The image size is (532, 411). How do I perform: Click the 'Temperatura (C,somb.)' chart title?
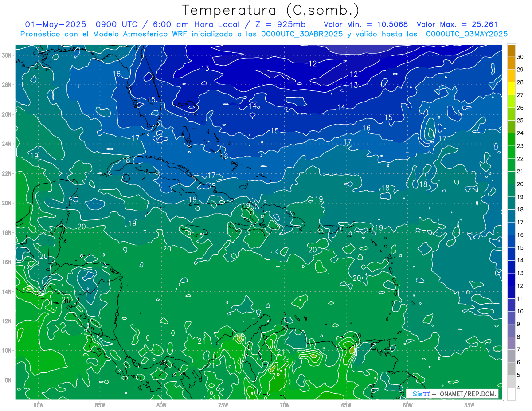point(271,10)
